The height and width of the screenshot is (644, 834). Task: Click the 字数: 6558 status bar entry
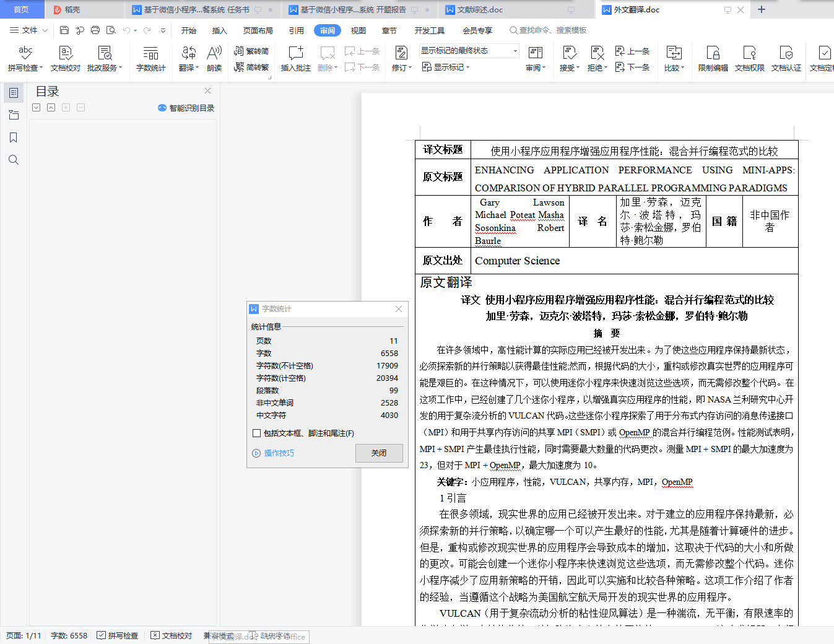69,635
